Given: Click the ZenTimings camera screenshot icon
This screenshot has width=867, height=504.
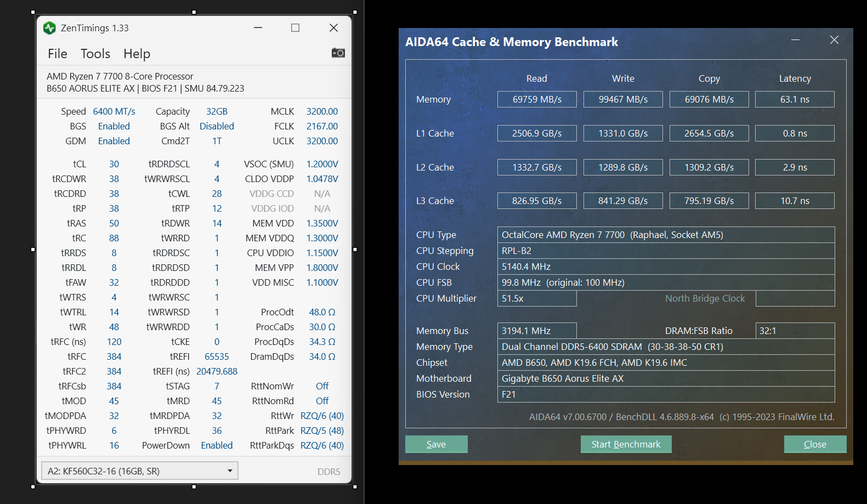Looking at the screenshot, I should pyautogui.click(x=338, y=53).
